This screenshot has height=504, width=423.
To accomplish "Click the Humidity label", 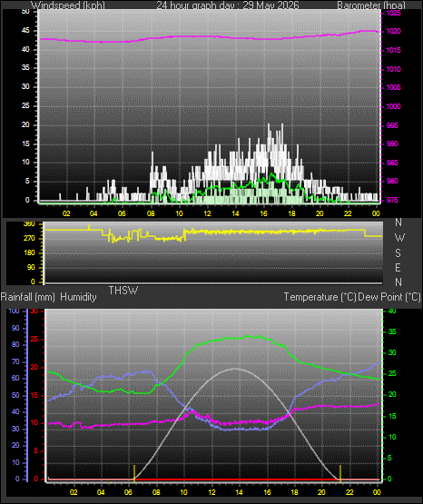I will click(78, 297).
